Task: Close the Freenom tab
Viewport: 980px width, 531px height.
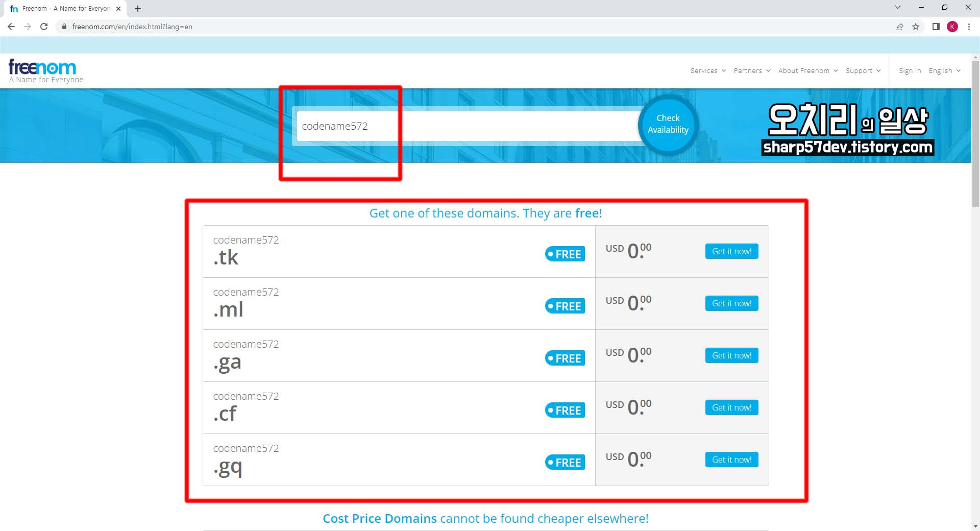Action: pos(118,9)
